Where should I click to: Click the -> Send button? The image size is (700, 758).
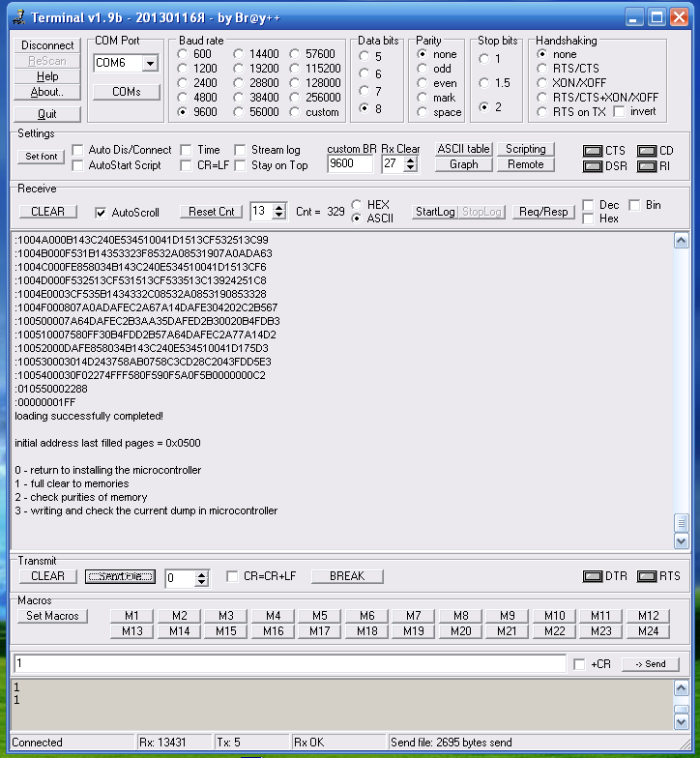(650, 664)
